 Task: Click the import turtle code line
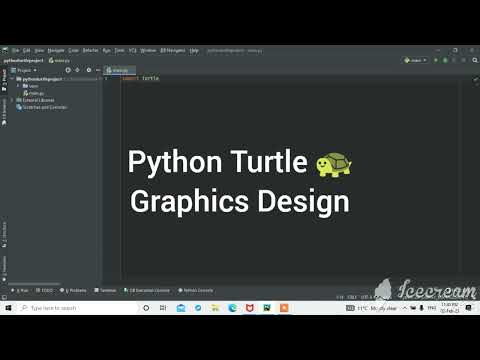(141, 78)
